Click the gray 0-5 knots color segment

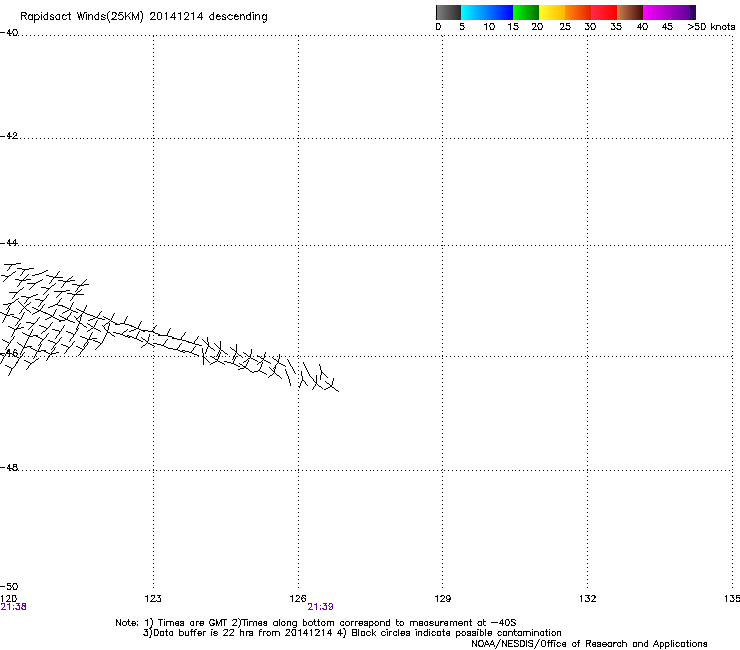click(448, 12)
